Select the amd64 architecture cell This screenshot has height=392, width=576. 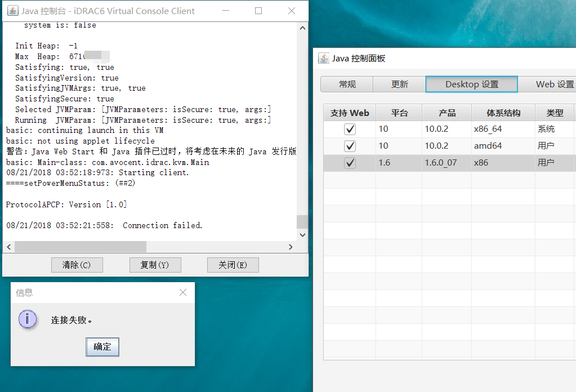coord(503,146)
